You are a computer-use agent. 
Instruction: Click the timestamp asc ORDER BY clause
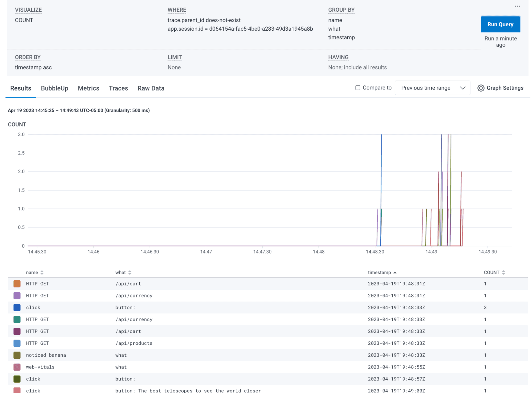pos(33,67)
